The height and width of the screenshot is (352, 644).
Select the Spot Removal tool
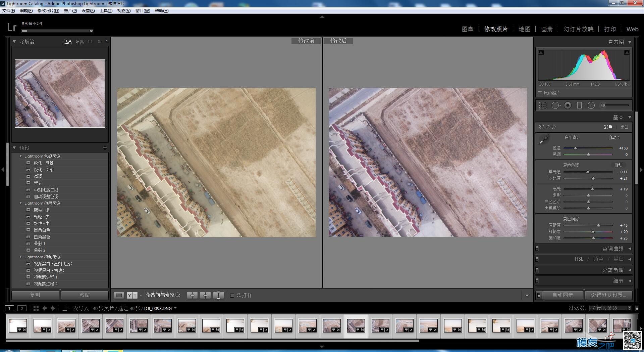(x=556, y=105)
